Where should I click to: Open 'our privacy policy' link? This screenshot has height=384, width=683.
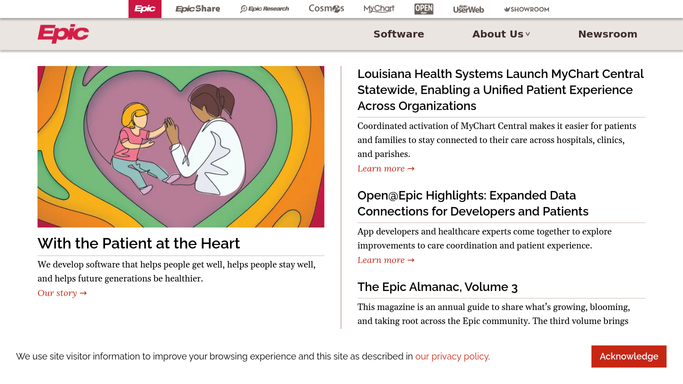click(x=452, y=357)
